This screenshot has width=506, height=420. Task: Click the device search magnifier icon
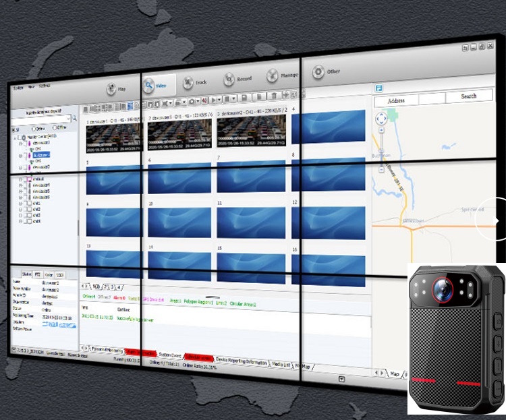74,119
